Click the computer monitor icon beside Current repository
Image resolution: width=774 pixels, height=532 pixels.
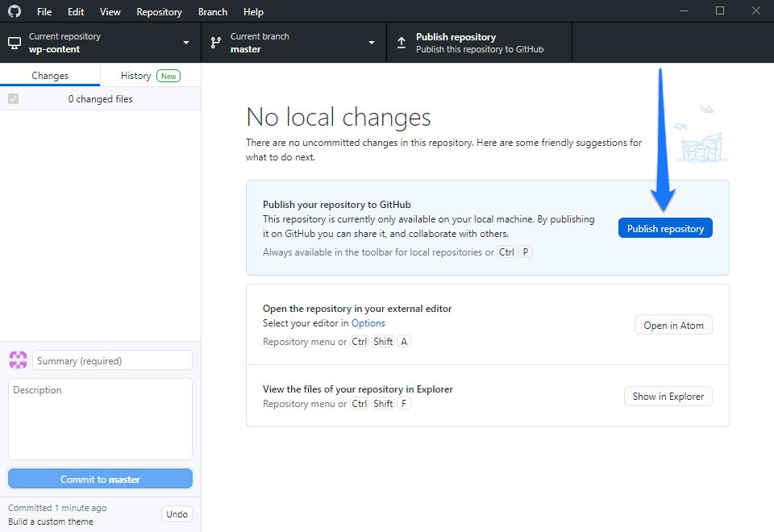[15, 43]
